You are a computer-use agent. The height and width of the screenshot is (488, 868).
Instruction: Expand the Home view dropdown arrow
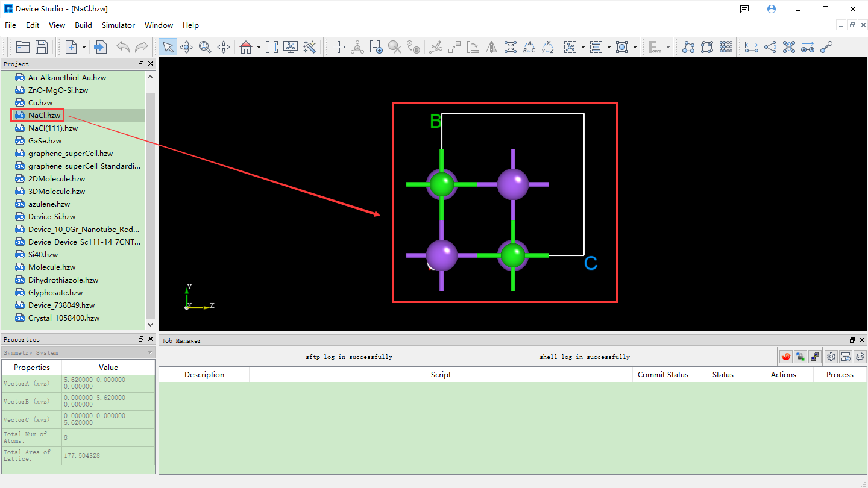click(259, 47)
